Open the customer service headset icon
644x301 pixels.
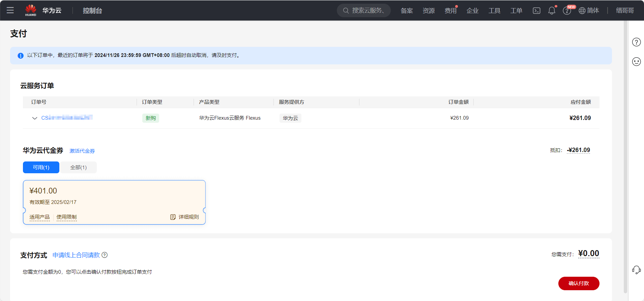(636, 270)
